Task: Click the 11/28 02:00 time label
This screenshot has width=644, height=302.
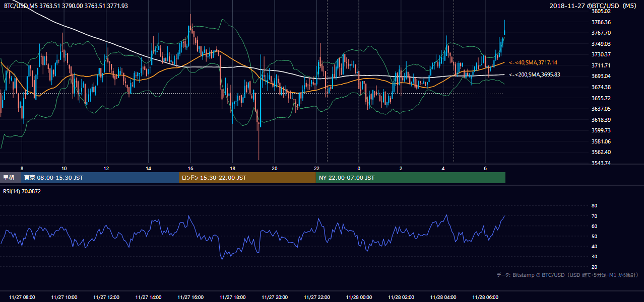Action: click(401, 297)
